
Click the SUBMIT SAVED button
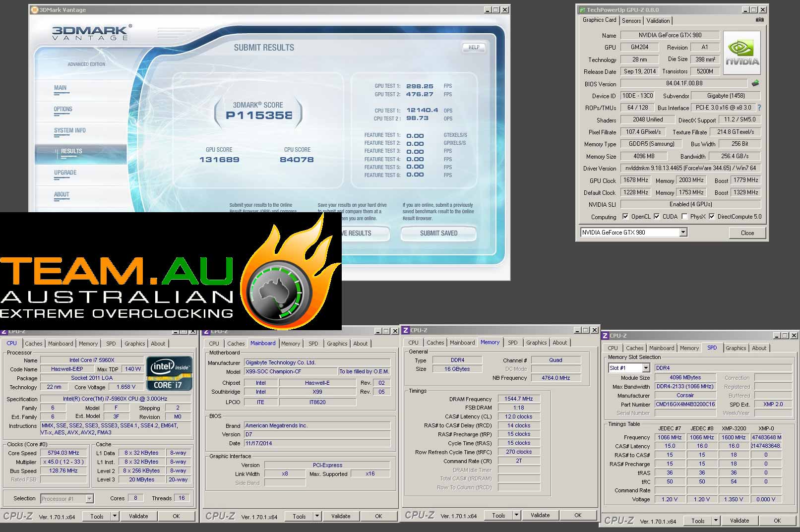click(x=438, y=233)
